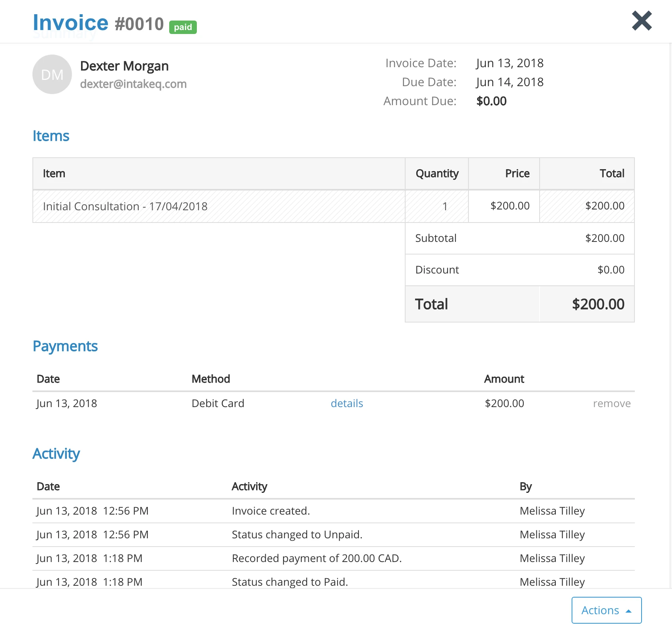Click the Quantity column header

(x=437, y=174)
